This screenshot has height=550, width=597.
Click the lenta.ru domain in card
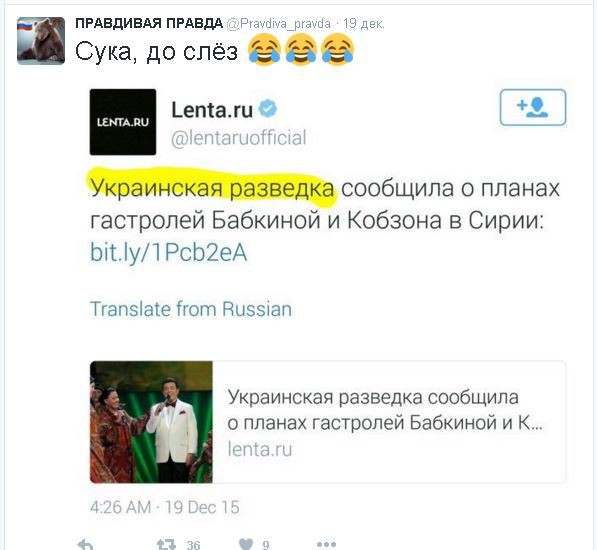click(260, 449)
